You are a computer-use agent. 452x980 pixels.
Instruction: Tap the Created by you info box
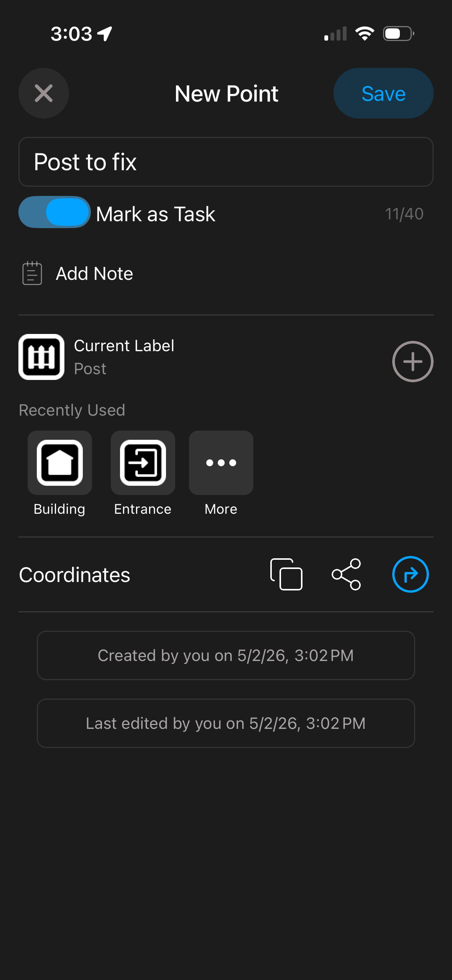pos(226,655)
